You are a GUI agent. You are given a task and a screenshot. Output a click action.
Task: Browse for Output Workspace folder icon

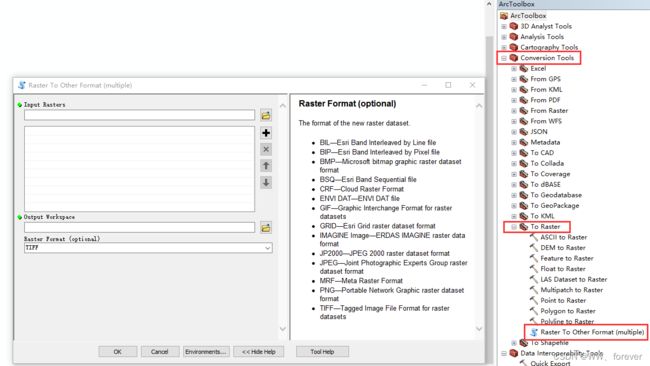(266, 228)
